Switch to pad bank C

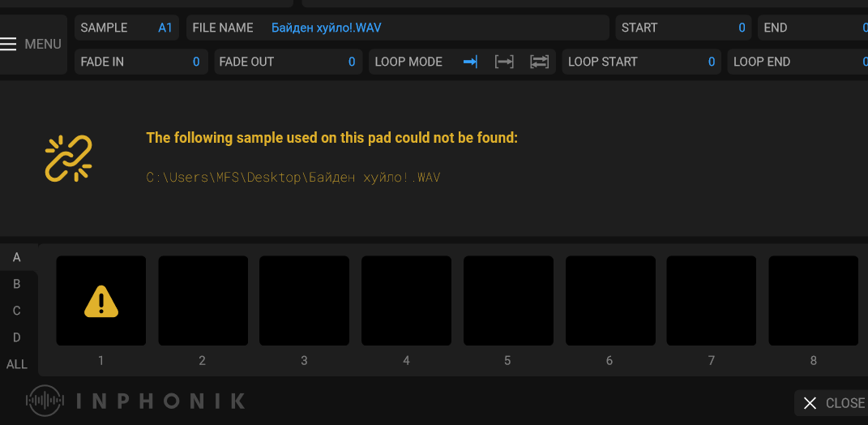17,311
